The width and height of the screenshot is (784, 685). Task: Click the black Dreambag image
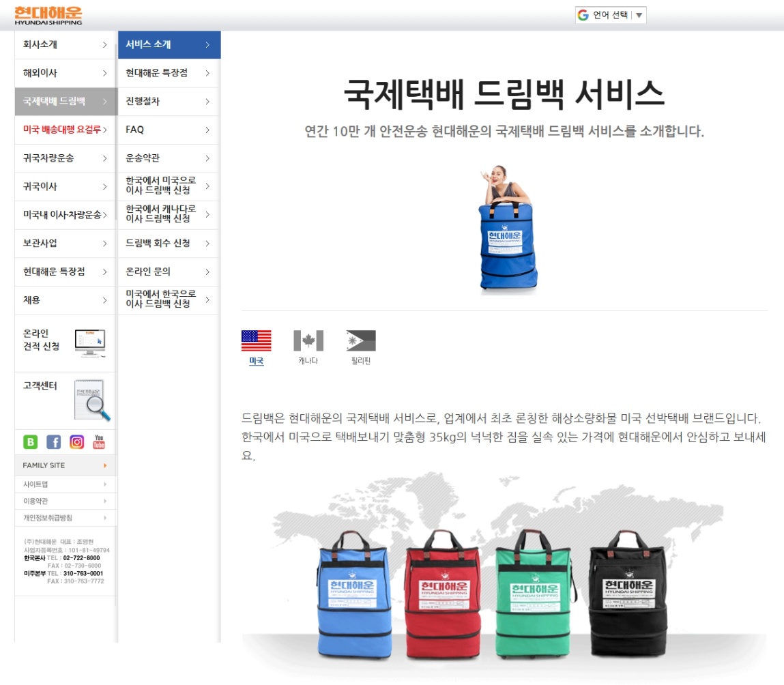tap(628, 594)
